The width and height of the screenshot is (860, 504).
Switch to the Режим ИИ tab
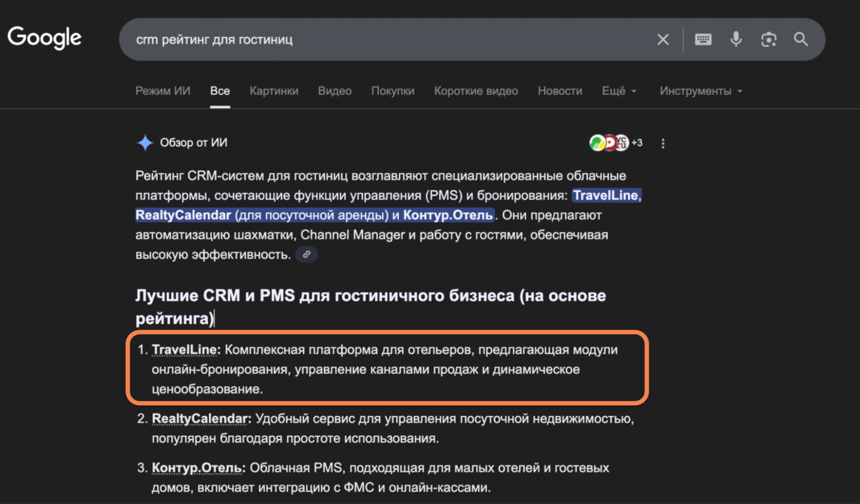pos(163,91)
